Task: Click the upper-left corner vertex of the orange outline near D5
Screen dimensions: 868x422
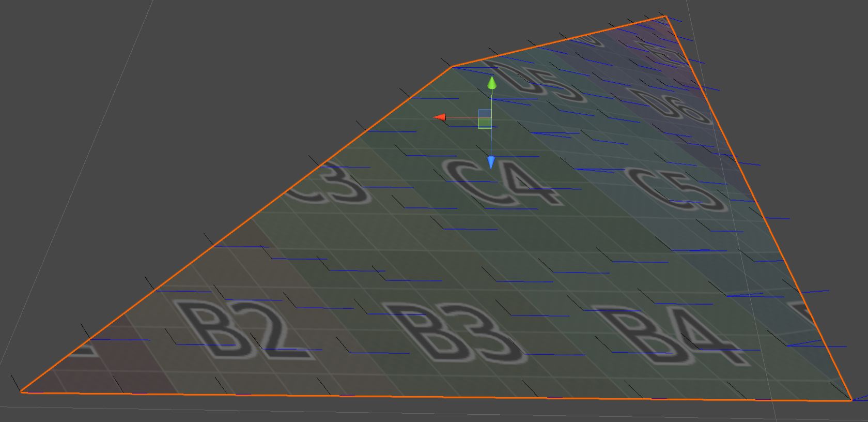Action: point(452,67)
